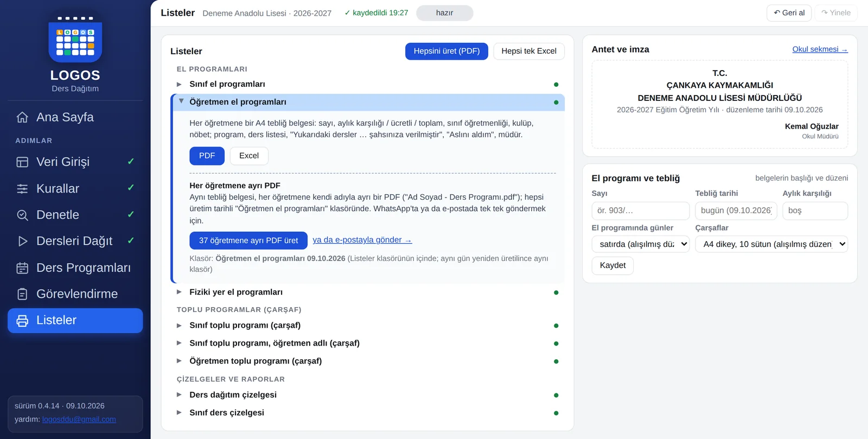868x439 pixels.
Task: Open Çarşaflar layout dropdown
Action: [x=771, y=244]
